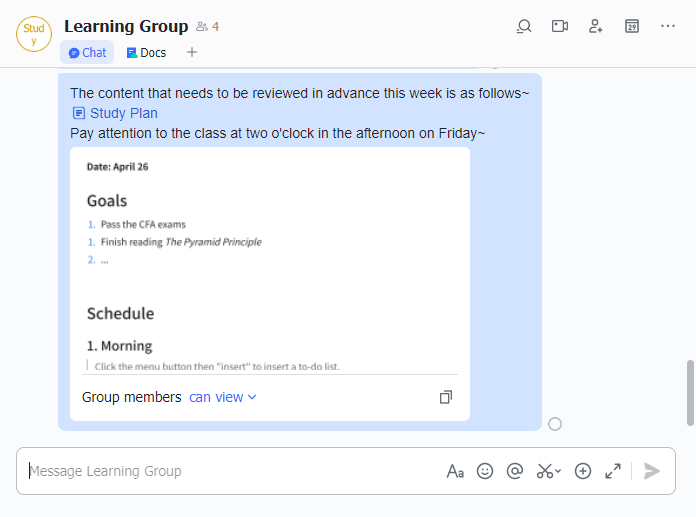Select the Chat tab
This screenshot has height=517, width=696.
tap(87, 52)
